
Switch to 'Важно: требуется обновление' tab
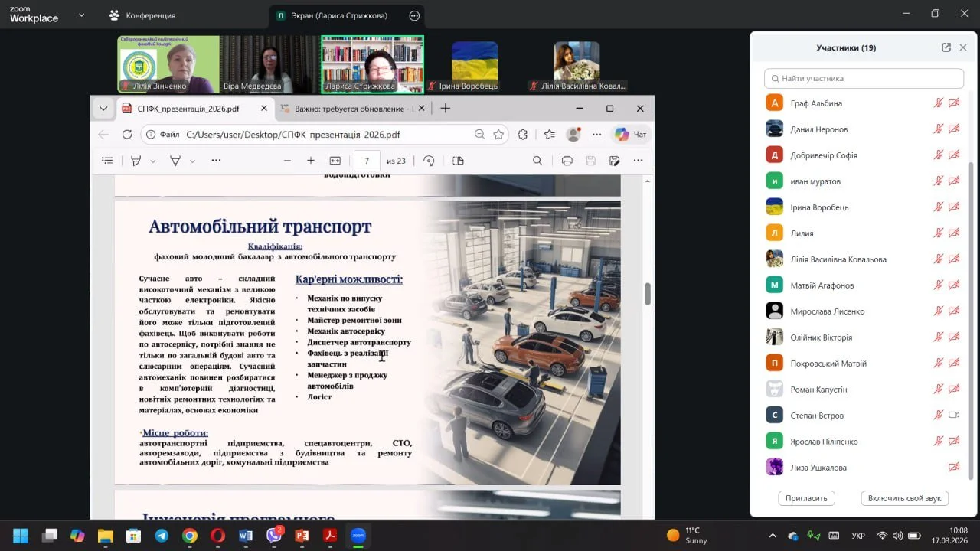[x=352, y=109]
